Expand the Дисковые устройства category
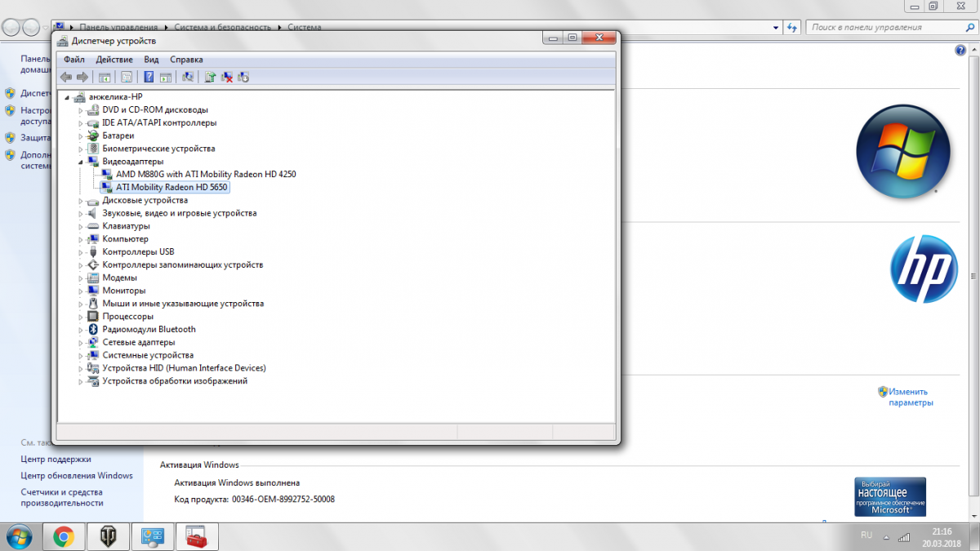This screenshot has width=980, height=551. point(81,200)
